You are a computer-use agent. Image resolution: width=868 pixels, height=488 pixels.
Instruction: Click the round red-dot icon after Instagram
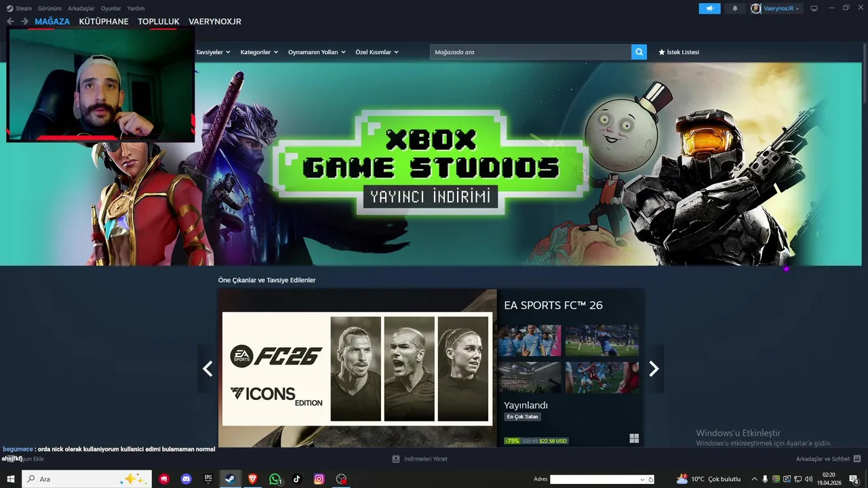tap(341, 479)
